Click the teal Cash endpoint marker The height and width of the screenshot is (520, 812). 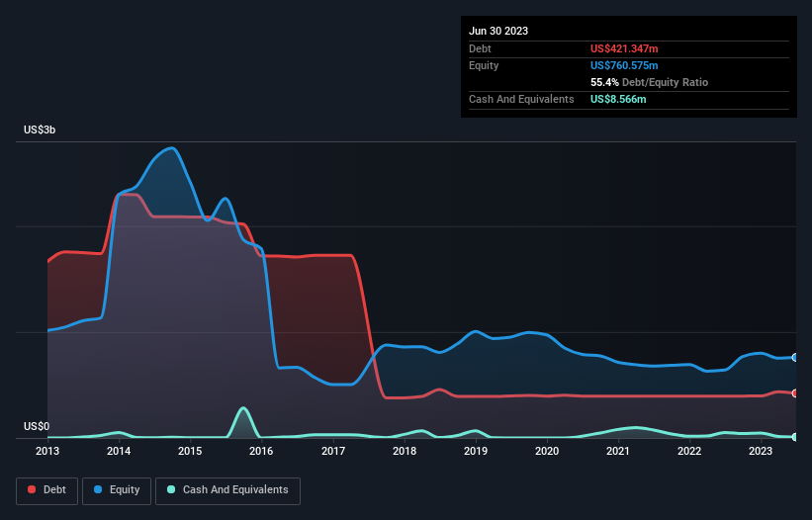795,437
